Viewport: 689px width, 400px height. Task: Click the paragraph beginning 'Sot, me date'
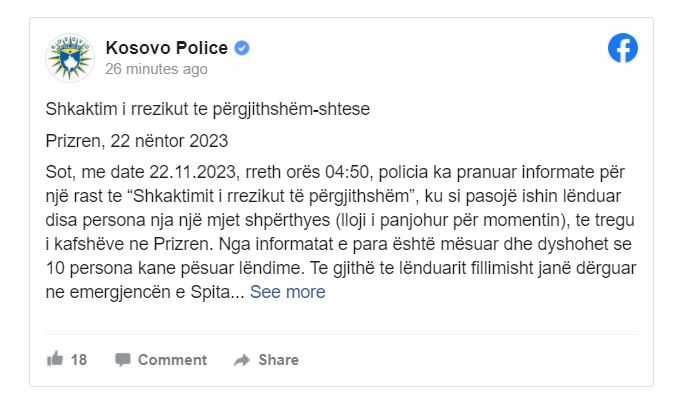(341, 232)
